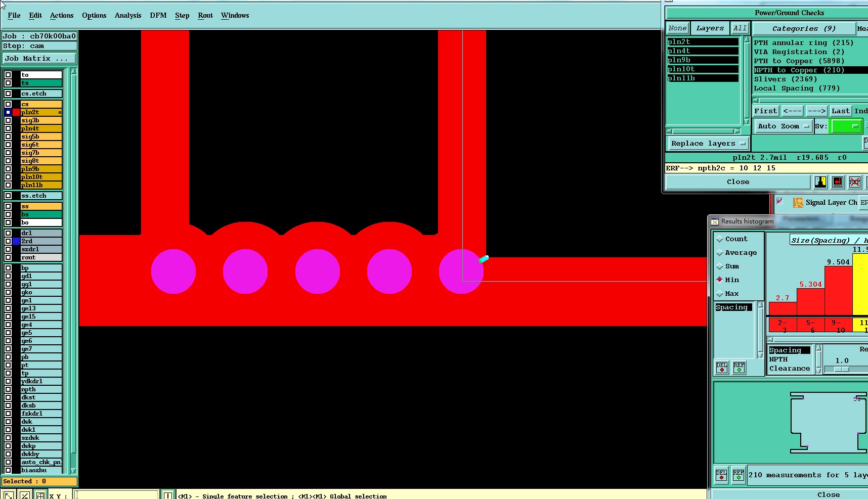Click the red dot icon beside Power/Ground Checks Close

tap(838, 182)
